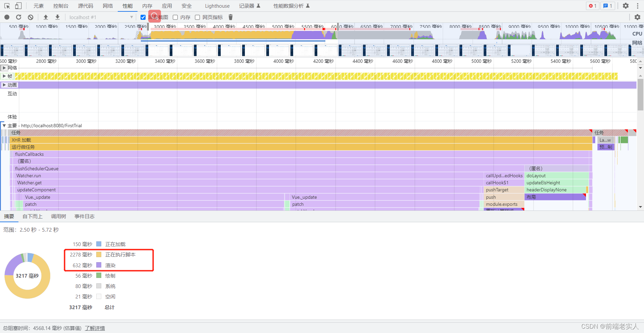The width and height of the screenshot is (644, 333).
Task: Select the 事件日志 Event Log tab
Action: (x=85, y=217)
